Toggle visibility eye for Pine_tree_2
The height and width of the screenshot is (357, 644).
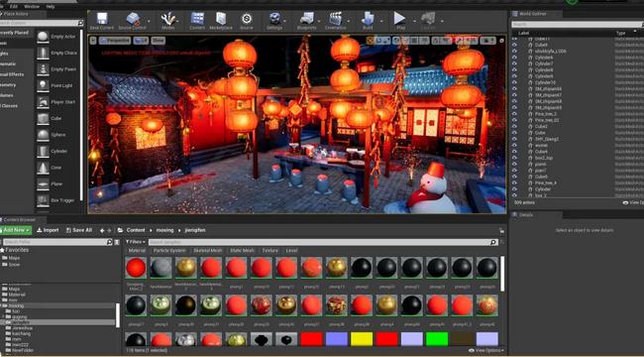pyautogui.click(x=514, y=114)
